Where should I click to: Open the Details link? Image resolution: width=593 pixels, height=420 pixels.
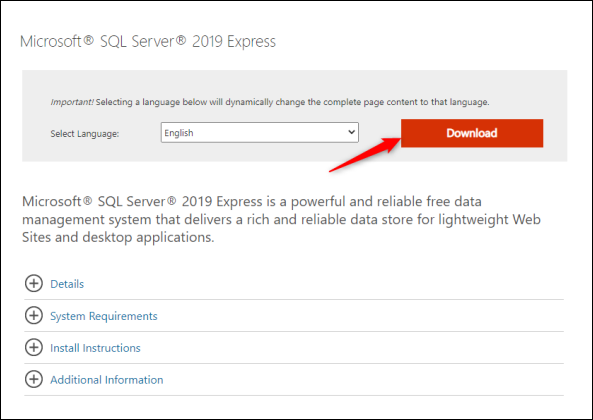67,284
